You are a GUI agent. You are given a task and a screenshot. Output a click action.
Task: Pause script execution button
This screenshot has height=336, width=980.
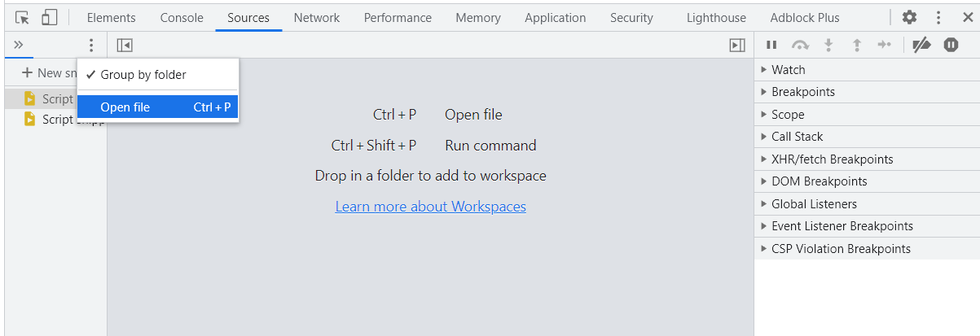771,46
